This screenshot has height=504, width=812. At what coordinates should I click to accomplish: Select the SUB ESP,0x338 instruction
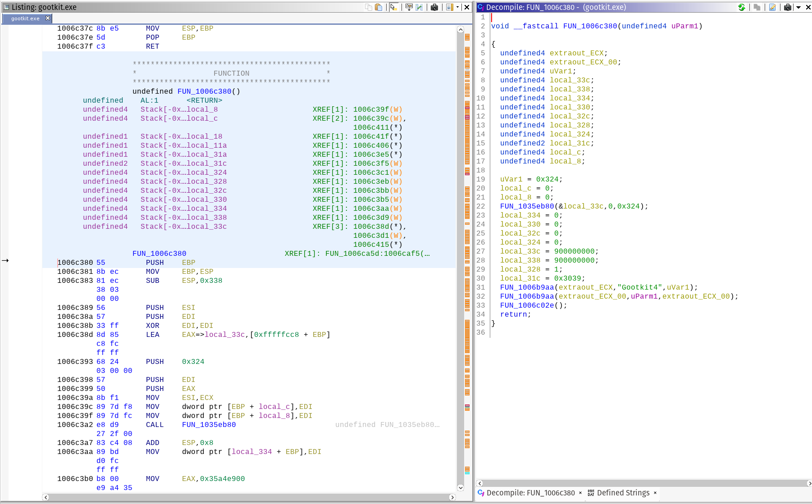[x=184, y=281]
